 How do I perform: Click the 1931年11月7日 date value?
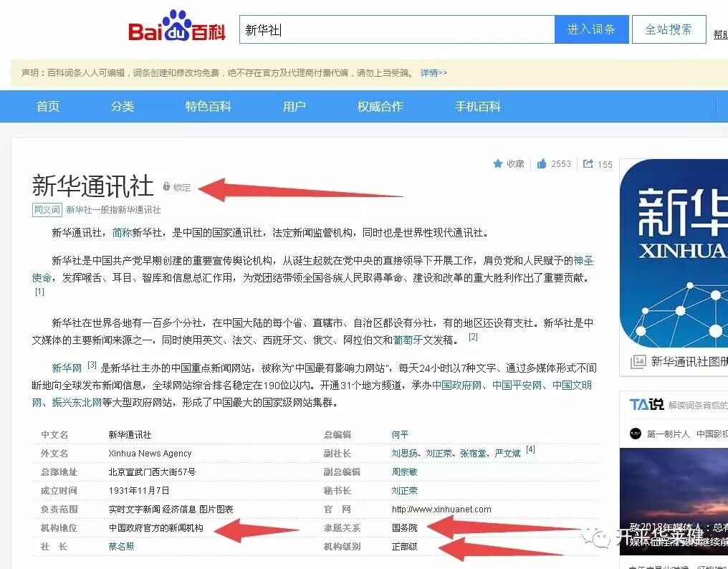tap(139, 490)
